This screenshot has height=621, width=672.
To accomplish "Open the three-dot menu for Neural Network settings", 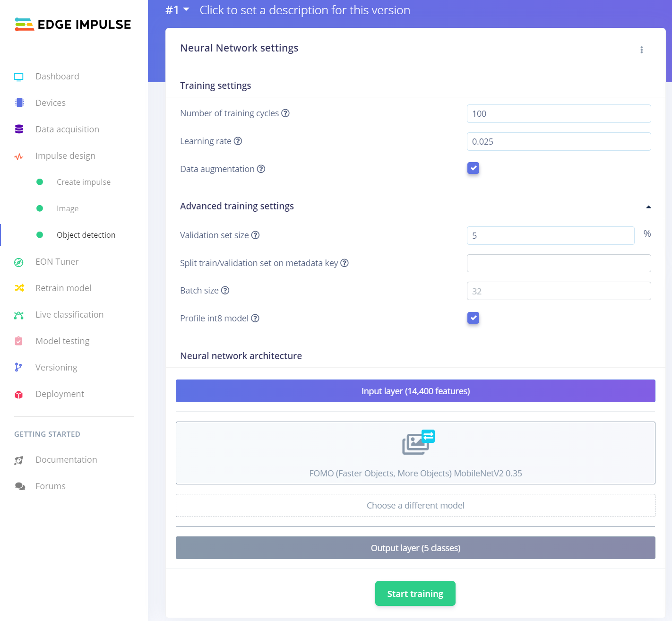I will (x=641, y=50).
